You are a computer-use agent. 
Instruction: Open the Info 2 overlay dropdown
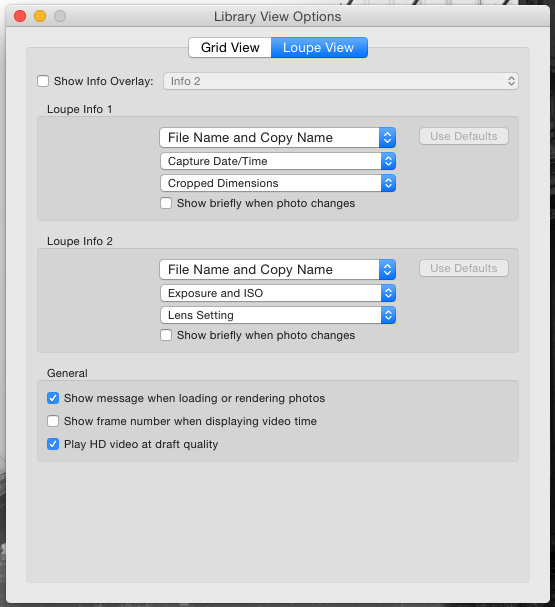tap(341, 81)
